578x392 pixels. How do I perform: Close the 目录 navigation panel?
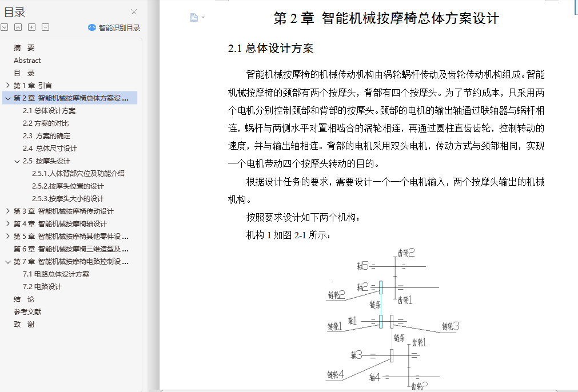[x=134, y=12]
